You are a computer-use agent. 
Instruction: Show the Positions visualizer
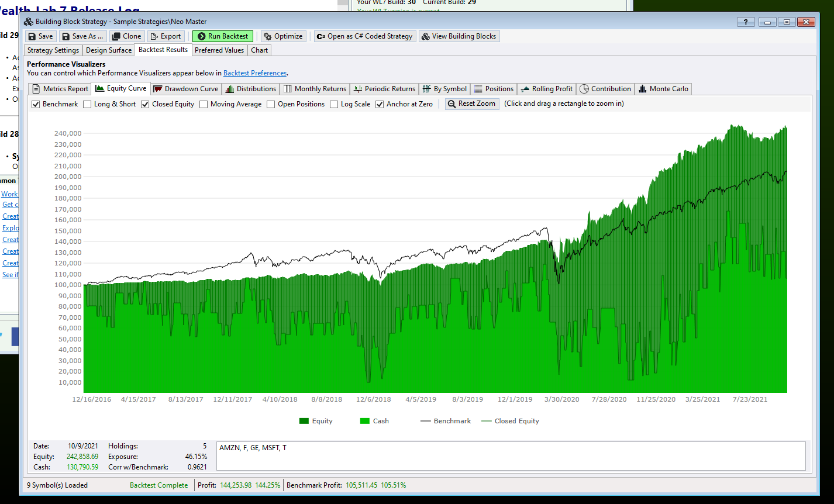[x=494, y=89]
